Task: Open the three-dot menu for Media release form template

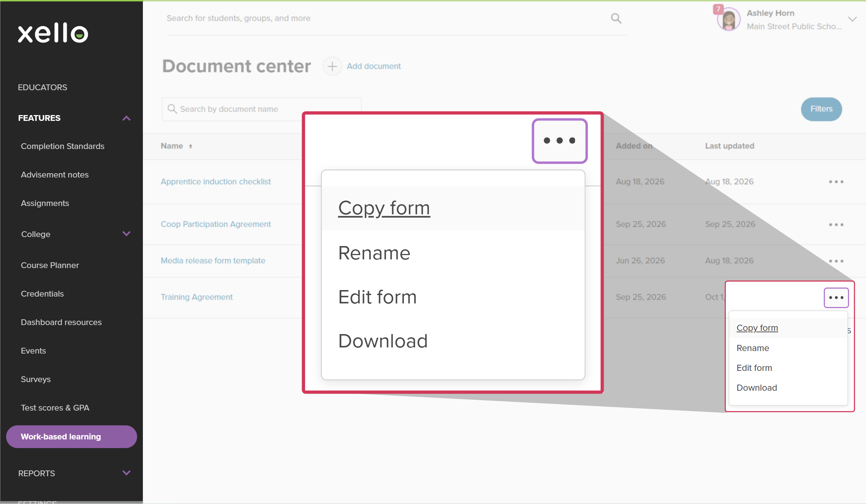Action: click(x=836, y=261)
